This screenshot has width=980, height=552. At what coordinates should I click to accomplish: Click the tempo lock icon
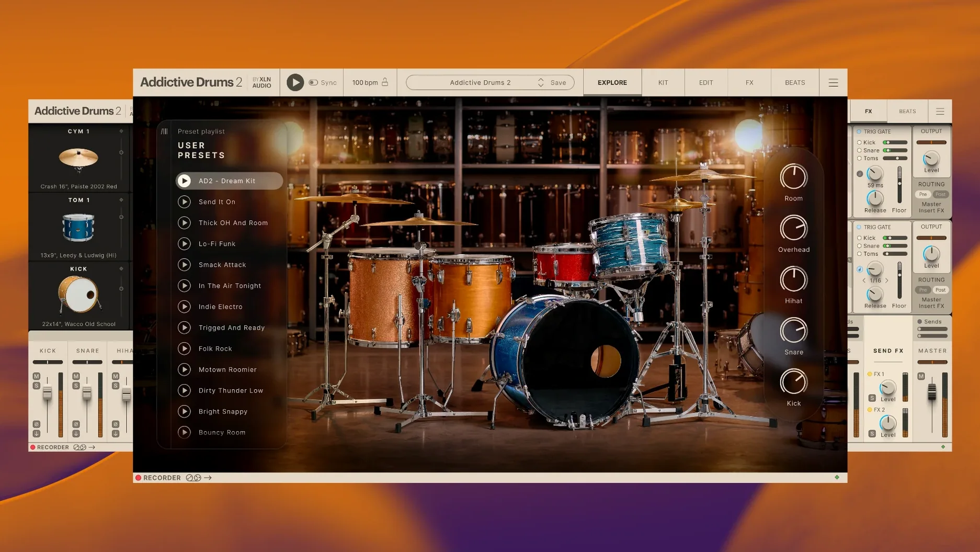(x=385, y=82)
